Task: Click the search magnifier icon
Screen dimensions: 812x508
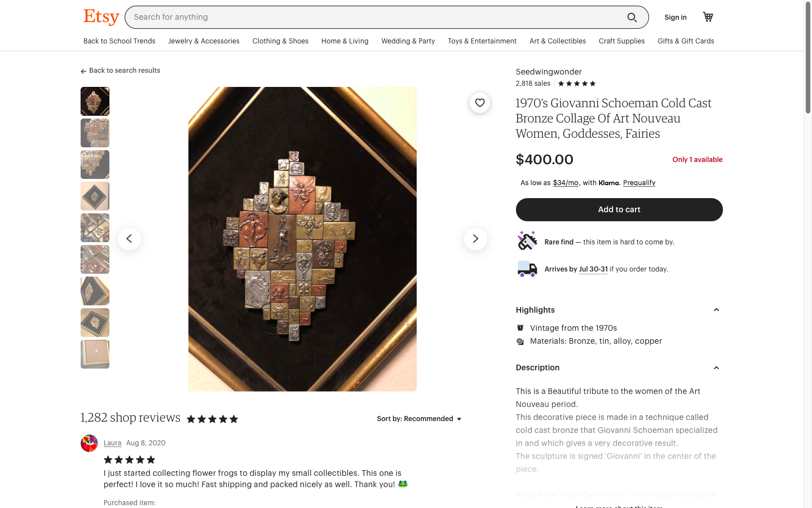Action: tap(632, 17)
